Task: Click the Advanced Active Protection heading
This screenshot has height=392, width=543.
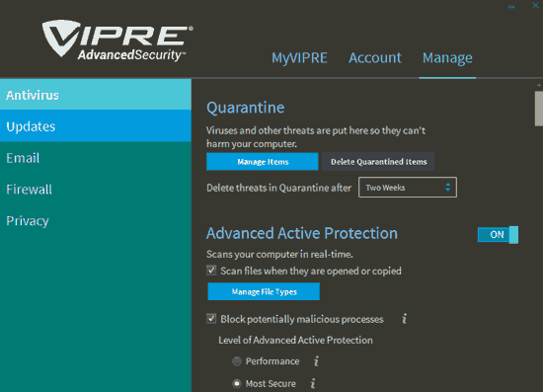Action: click(x=302, y=233)
